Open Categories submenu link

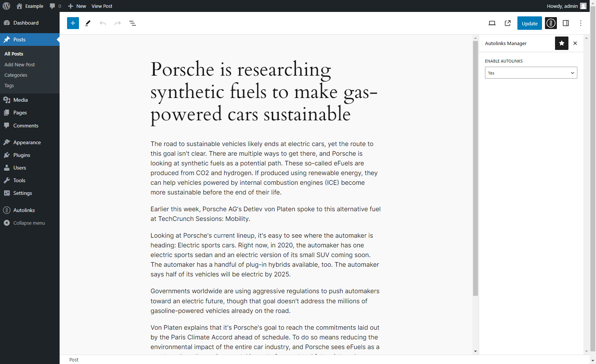tap(16, 75)
